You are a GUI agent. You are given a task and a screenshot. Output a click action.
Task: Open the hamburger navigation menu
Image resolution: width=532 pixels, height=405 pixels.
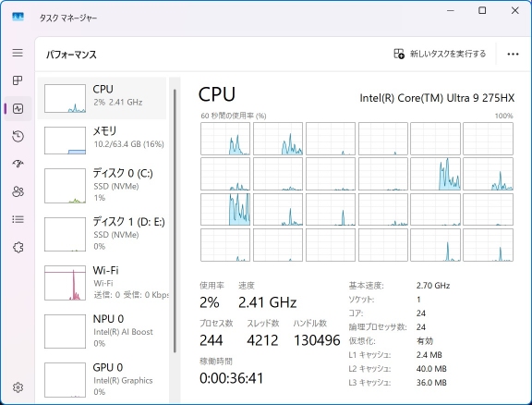pyautogui.click(x=18, y=53)
